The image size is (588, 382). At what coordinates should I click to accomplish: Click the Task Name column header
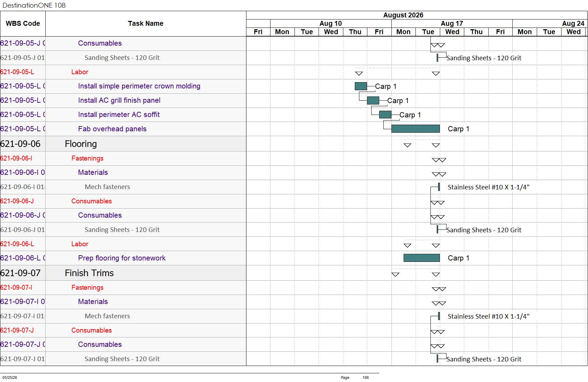(x=146, y=24)
